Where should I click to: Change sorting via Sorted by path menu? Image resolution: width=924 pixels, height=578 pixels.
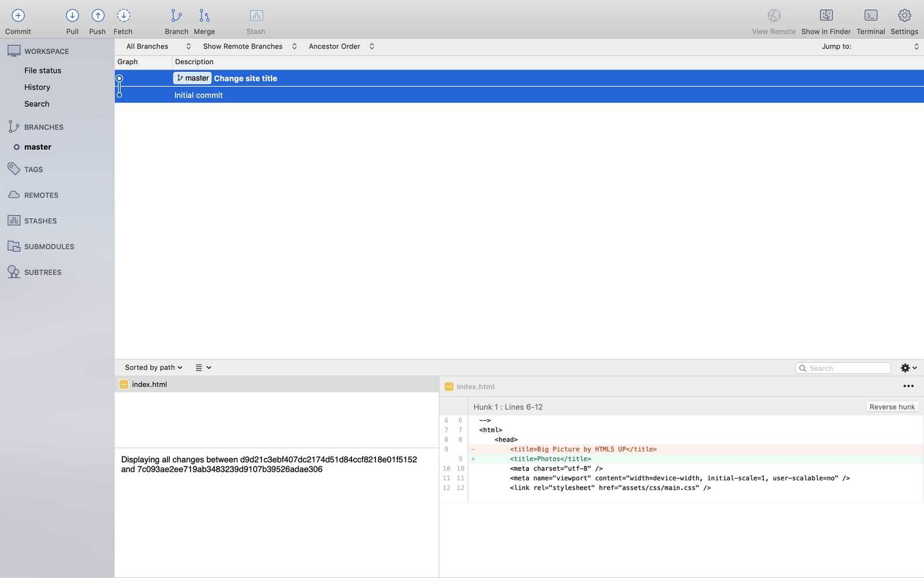click(x=152, y=367)
